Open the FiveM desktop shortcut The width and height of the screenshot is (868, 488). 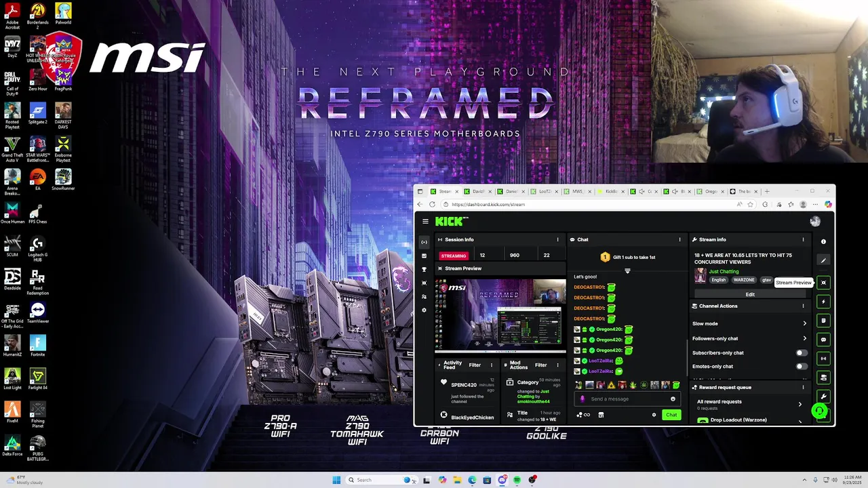click(12, 412)
